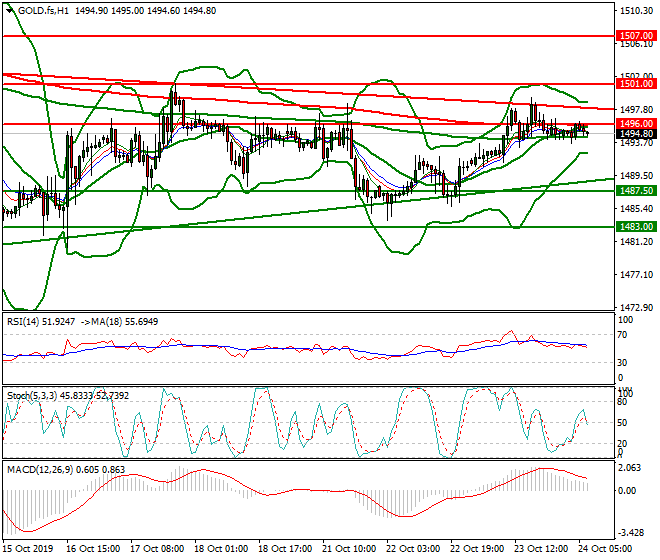Click the 16 Oct 15:00 time axis label
This screenshot has height=560, width=660.
tap(93, 549)
